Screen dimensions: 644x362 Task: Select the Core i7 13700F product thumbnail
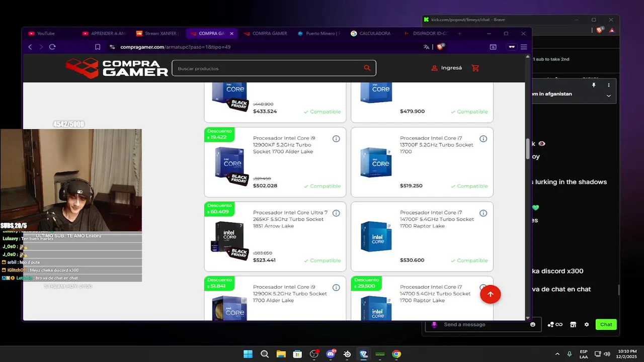pyautogui.click(x=376, y=162)
